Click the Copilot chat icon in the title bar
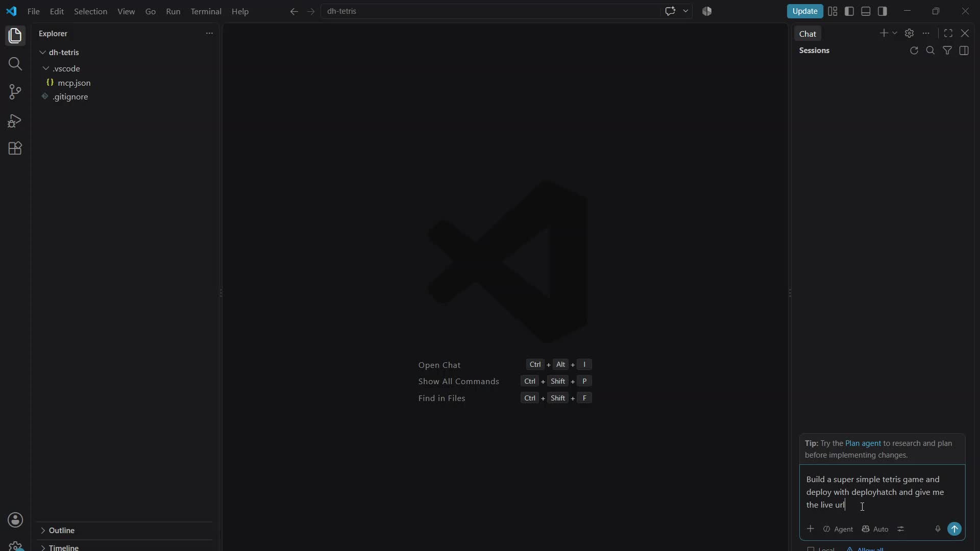This screenshot has height=551, width=980. coord(670,11)
